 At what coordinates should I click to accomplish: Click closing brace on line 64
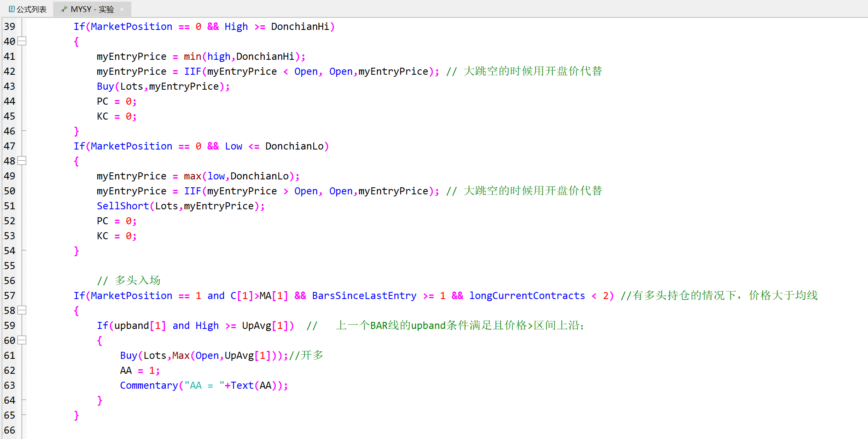[x=99, y=400]
